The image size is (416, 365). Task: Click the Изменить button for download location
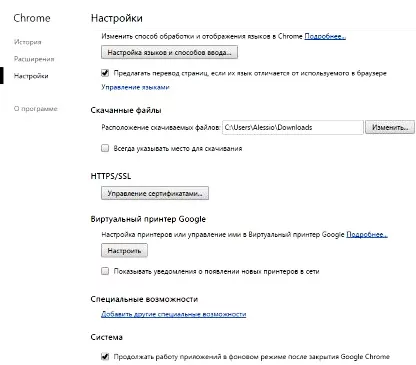click(x=390, y=127)
